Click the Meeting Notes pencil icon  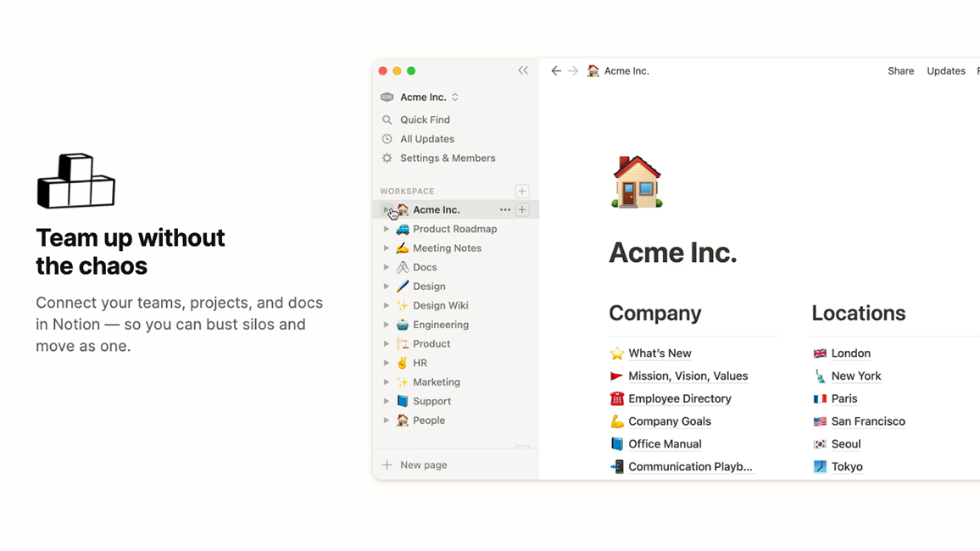[x=401, y=248]
